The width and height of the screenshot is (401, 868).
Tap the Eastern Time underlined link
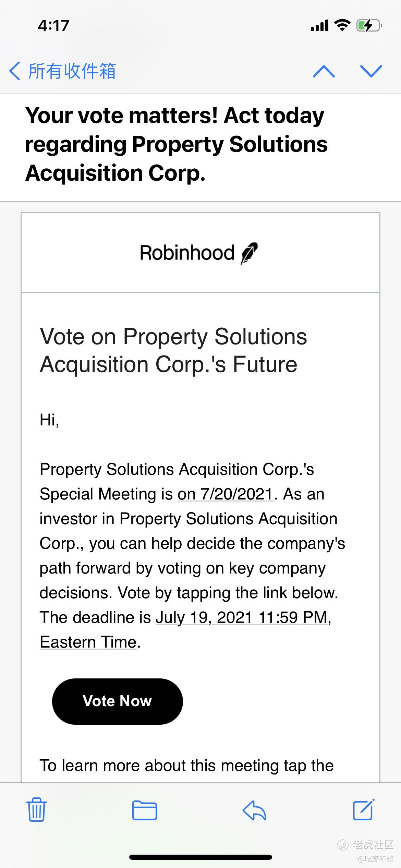pos(88,642)
